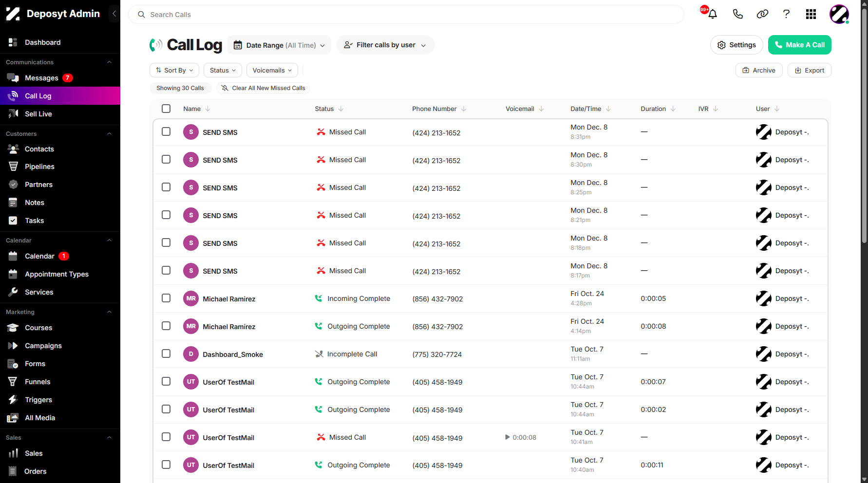Sort by User column arrow
The height and width of the screenshot is (483, 868).
[777, 109]
